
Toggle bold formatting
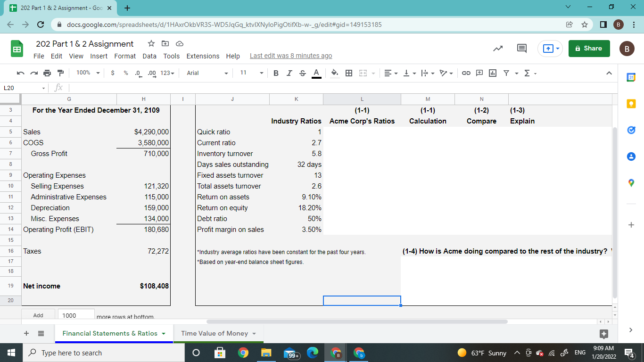coord(275,73)
